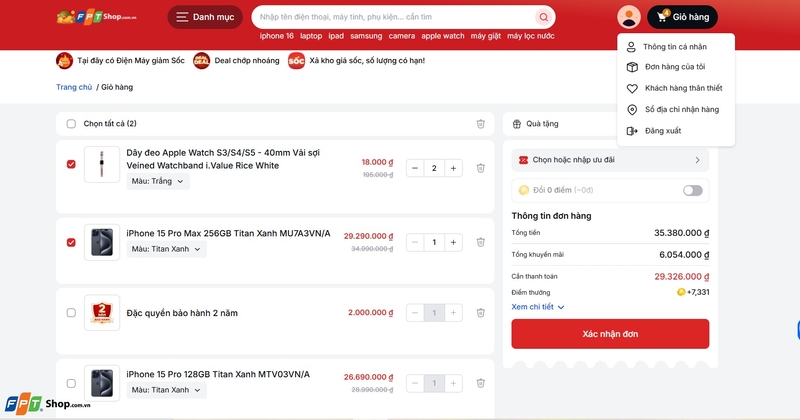Increase quantity of iPhone 15 Pro Max
This screenshot has width=800, height=420.
click(x=453, y=242)
